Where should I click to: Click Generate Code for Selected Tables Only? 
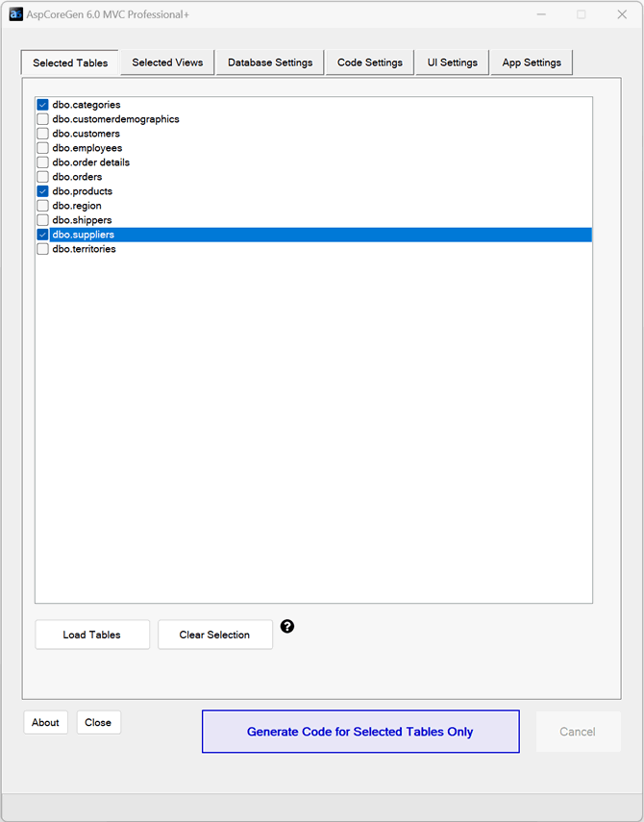pyautogui.click(x=360, y=732)
